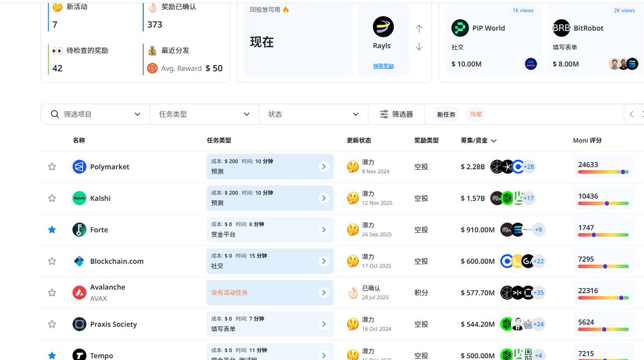Open Tempo logo icon
Screen dimensions: 644x360
[x=79, y=355]
